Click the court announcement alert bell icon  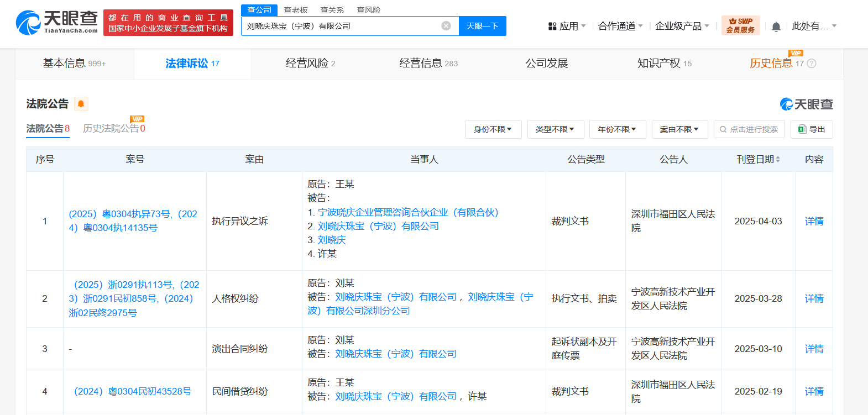(81, 104)
